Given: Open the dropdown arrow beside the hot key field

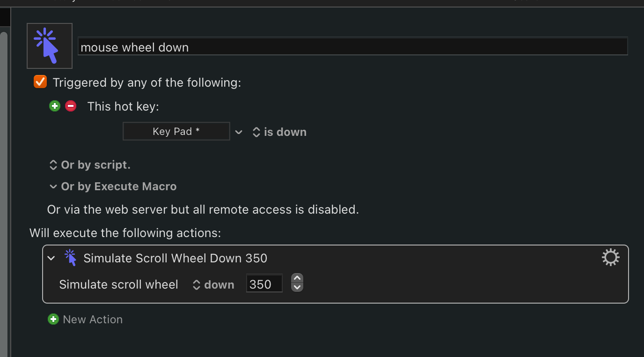Looking at the screenshot, I should pos(239,132).
